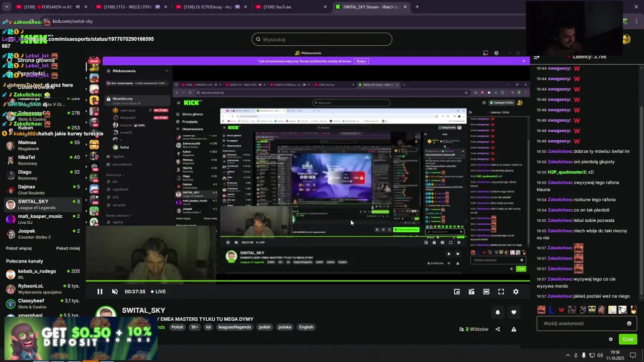Click the Wyłącz button on purple banner
The width and height of the screenshot is (644, 362).
361,61
